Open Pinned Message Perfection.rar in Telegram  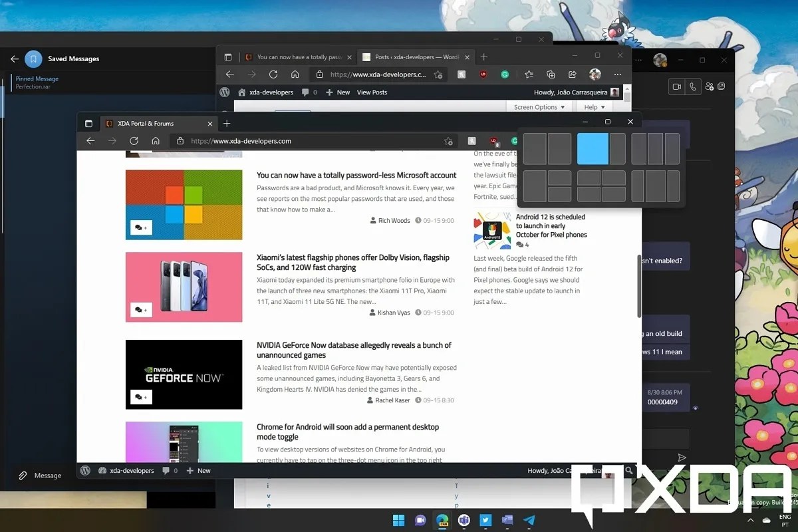coord(37,82)
